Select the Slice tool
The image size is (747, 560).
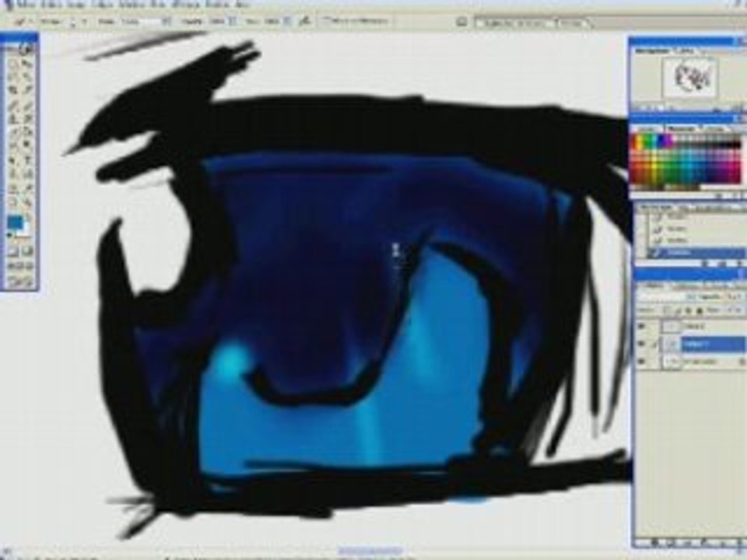pos(26,89)
